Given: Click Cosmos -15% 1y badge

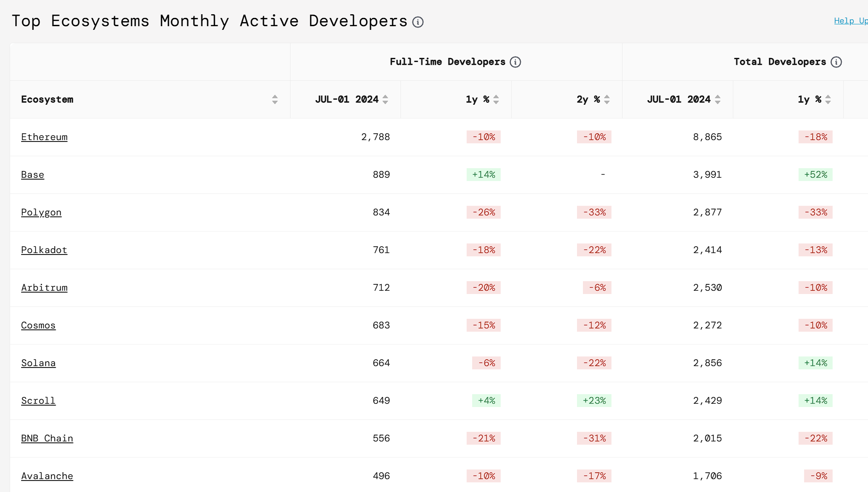Looking at the screenshot, I should point(484,325).
